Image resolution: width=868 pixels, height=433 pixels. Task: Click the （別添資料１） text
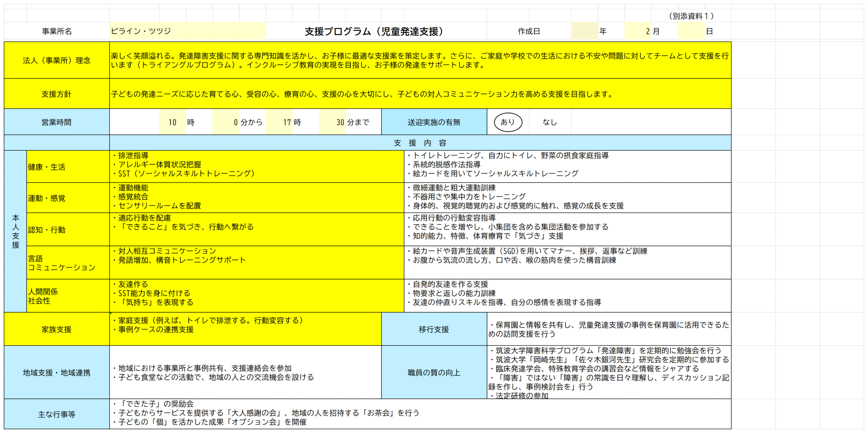(691, 16)
